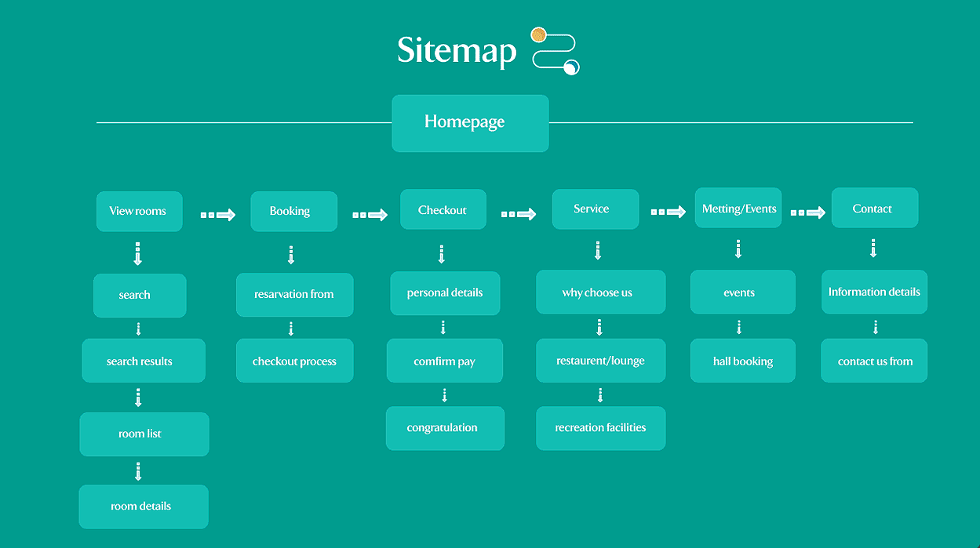
Task: Select the Booking node
Action: pos(294,211)
